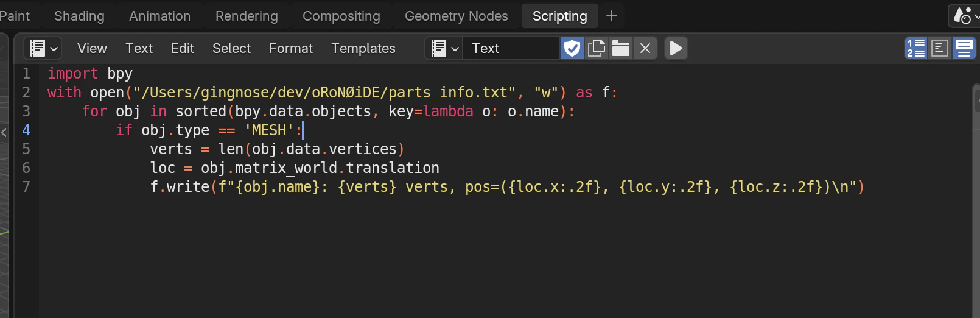980x318 pixels.
Task: Create new text data-block copy icon
Action: tap(597, 48)
